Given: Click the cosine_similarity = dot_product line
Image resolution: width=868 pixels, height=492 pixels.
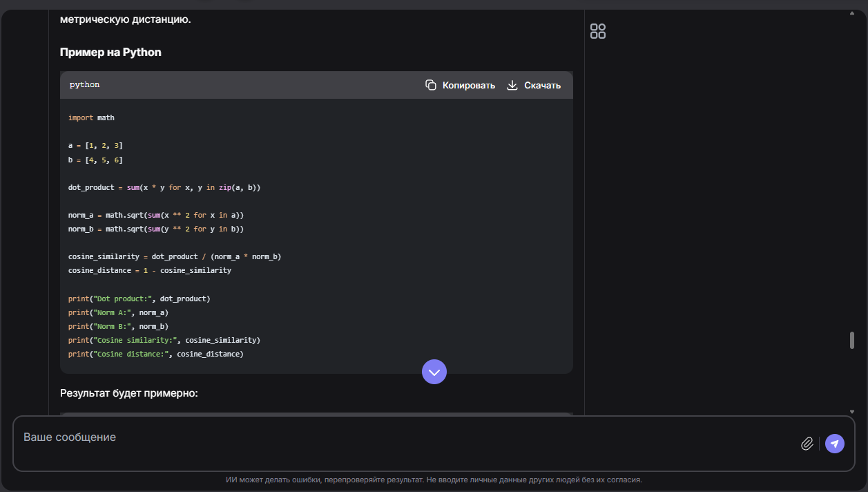Looking at the screenshot, I should [x=175, y=256].
